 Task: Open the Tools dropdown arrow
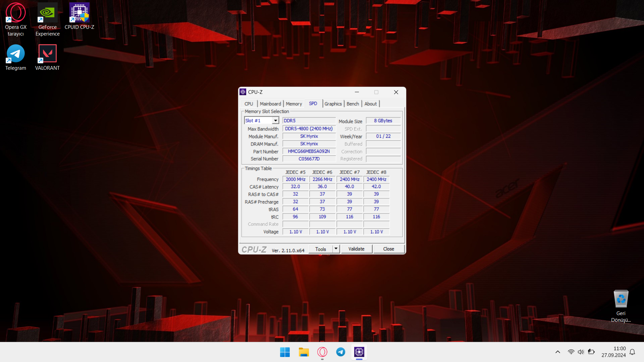tap(336, 249)
